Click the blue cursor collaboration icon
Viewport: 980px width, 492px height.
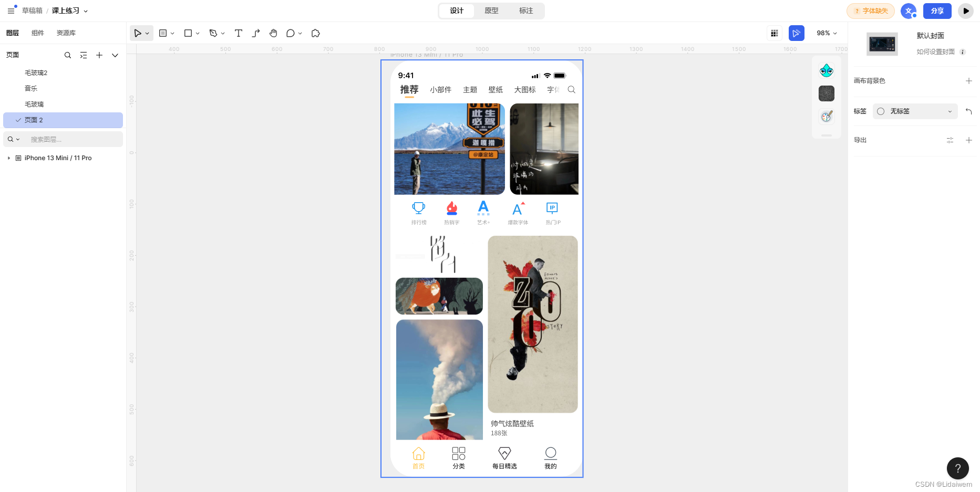pyautogui.click(x=797, y=33)
